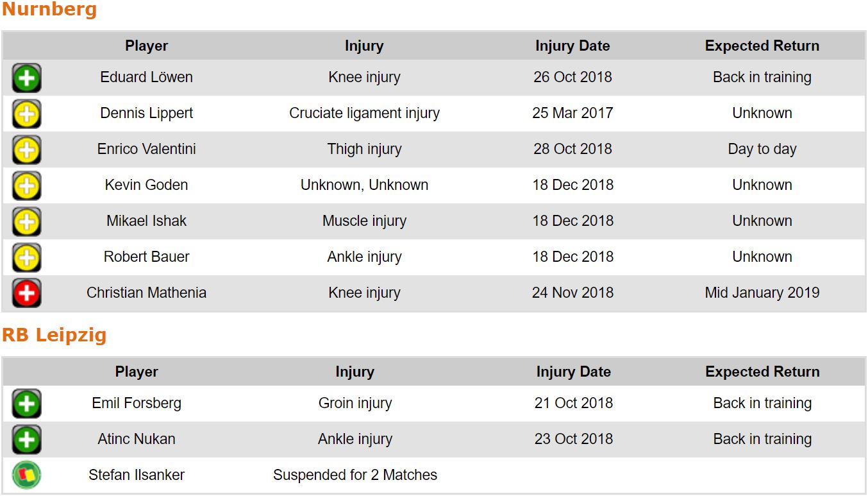868x496 pixels.
Task: Click the Injury header in RB Leipzig table
Action: (355, 372)
